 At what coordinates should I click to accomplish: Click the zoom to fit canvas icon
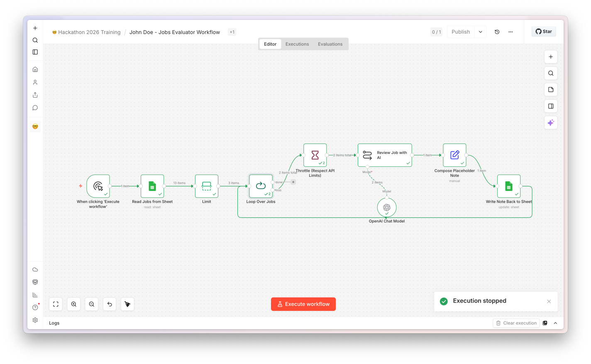point(56,304)
